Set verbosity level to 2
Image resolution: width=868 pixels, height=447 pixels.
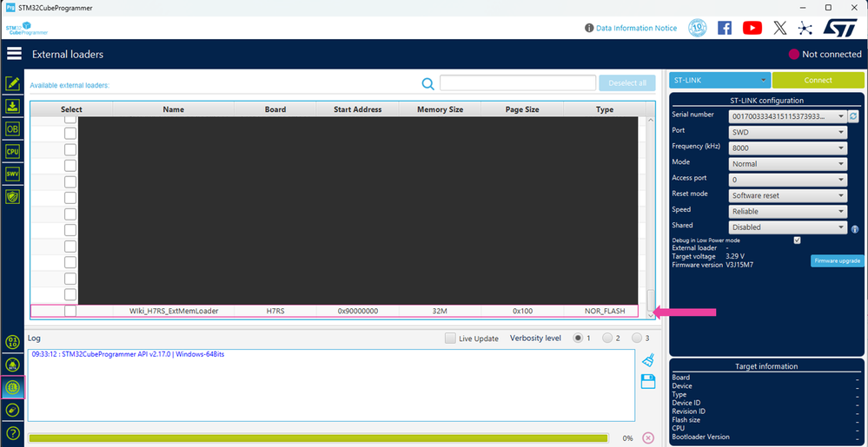pyautogui.click(x=607, y=338)
